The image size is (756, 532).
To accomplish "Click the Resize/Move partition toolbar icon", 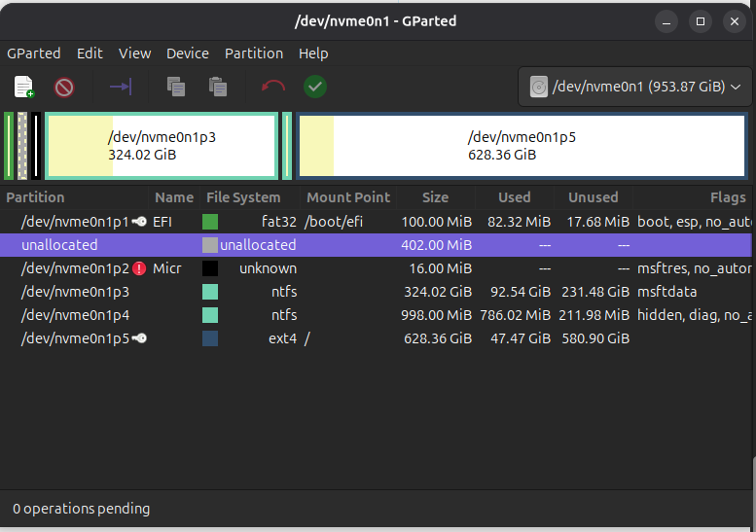I will point(121,88).
